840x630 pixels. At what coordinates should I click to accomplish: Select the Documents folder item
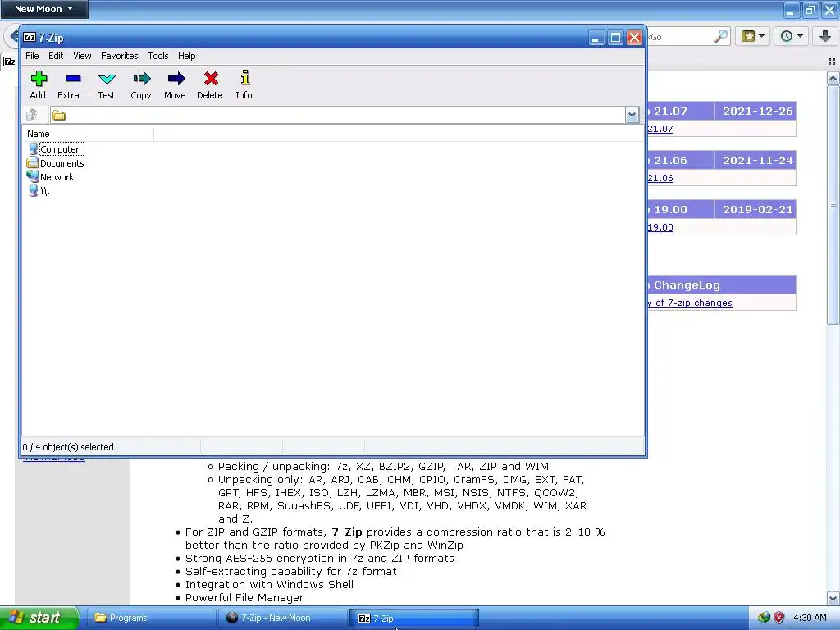(x=56, y=163)
